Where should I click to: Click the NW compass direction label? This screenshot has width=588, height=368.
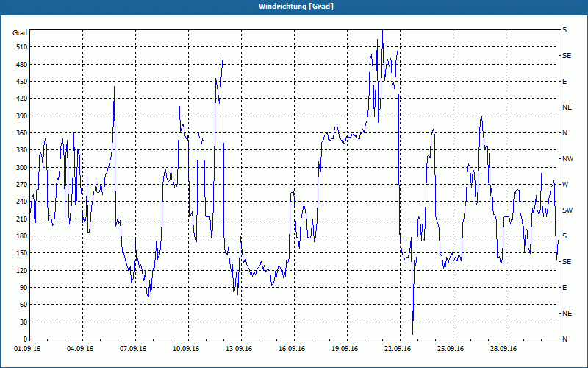[x=568, y=159]
